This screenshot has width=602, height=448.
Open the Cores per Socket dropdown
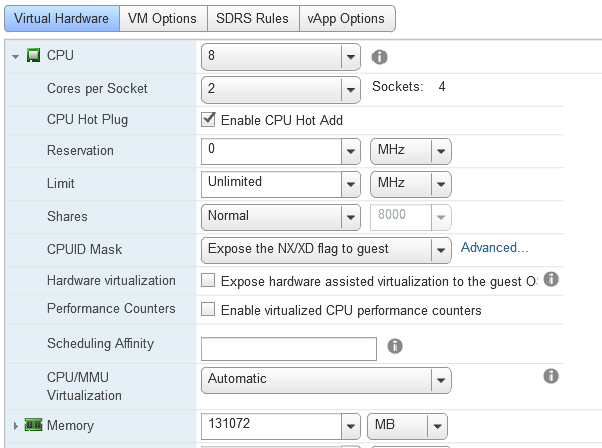tap(350, 89)
